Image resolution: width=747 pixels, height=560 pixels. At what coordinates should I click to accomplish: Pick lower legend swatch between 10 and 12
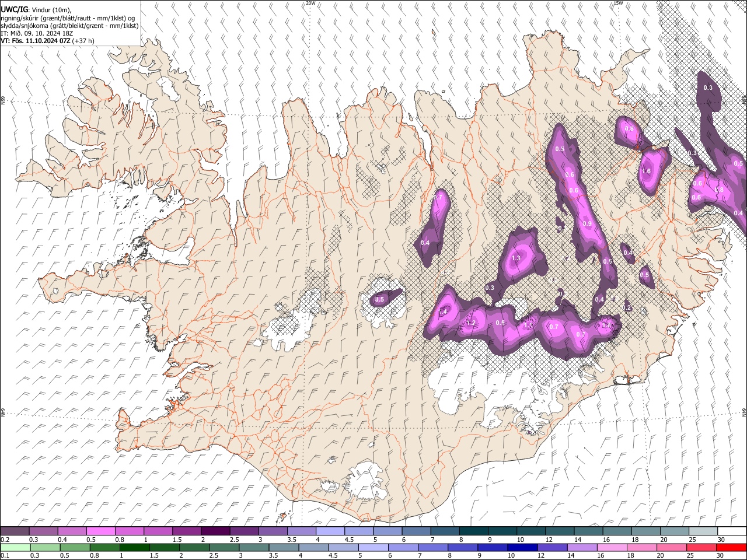pyautogui.click(x=523, y=547)
